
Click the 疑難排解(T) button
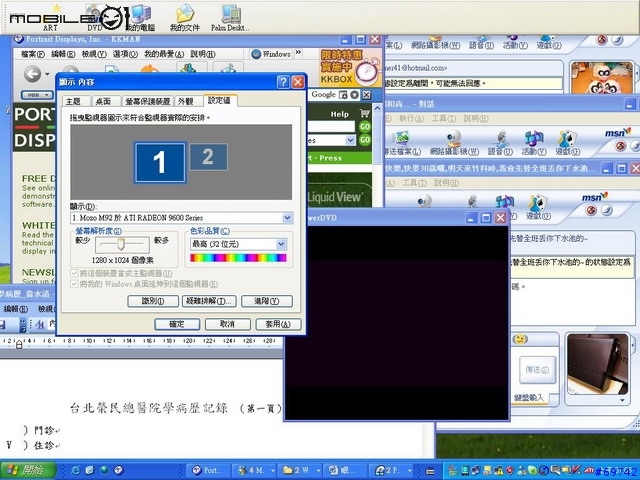(209, 301)
